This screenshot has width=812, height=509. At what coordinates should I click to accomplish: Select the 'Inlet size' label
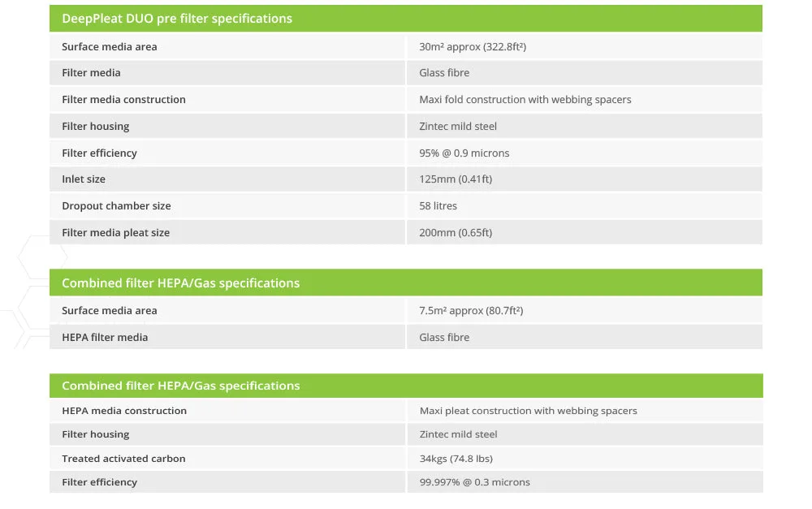coord(84,179)
